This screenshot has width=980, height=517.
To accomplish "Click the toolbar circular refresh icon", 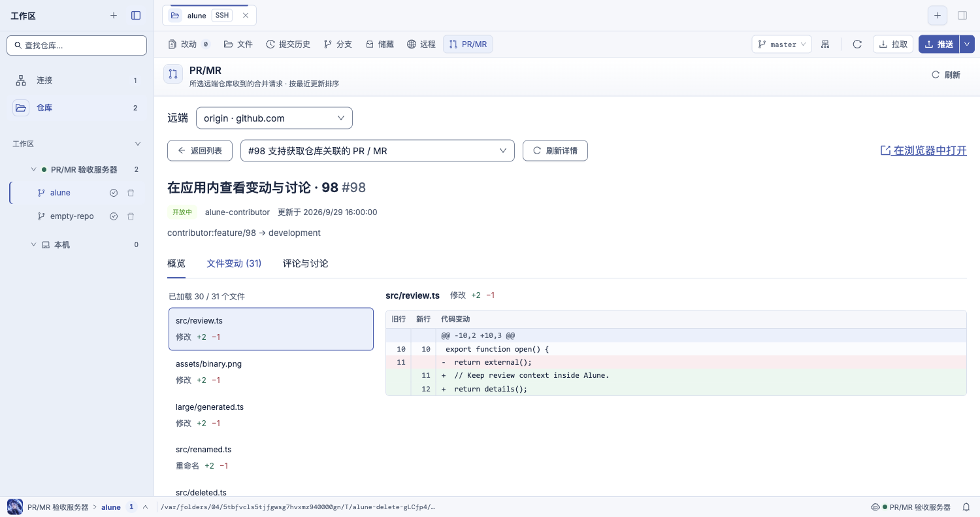I will pos(857,44).
